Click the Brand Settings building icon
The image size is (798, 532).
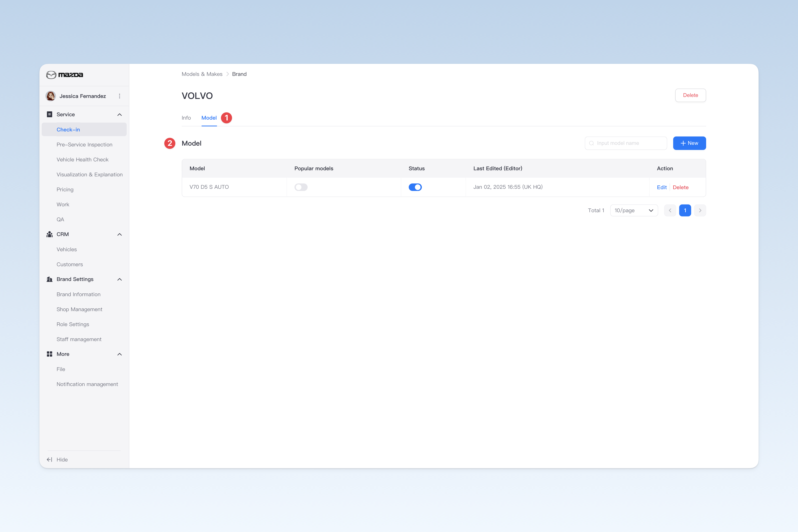(49, 279)
